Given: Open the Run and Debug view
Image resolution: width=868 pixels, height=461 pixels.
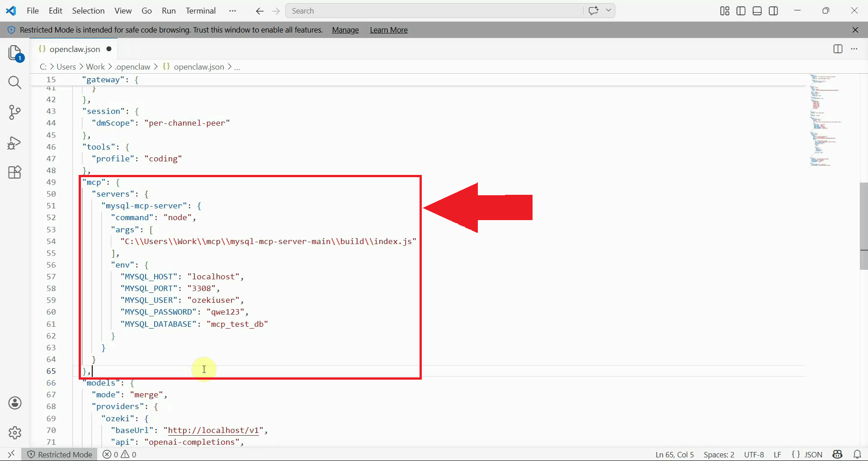Looking at the screenshot, I should pyautogui.click(x=15, y=143).
